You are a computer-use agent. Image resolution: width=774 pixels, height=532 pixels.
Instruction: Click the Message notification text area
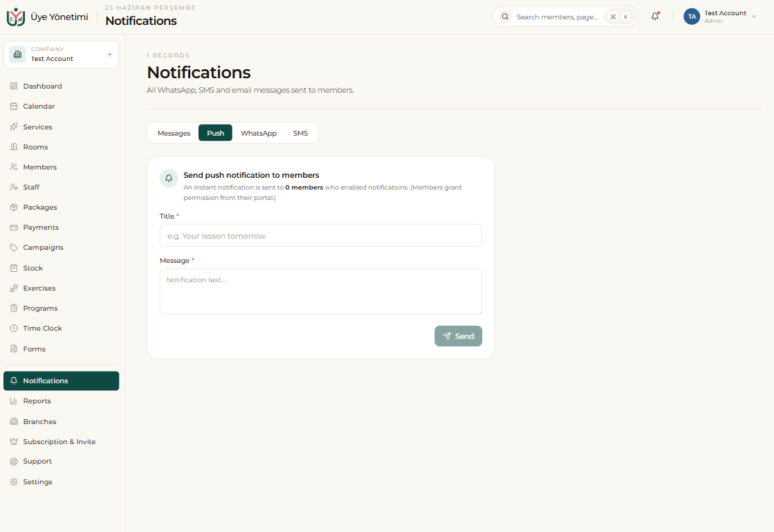(321, 291)
